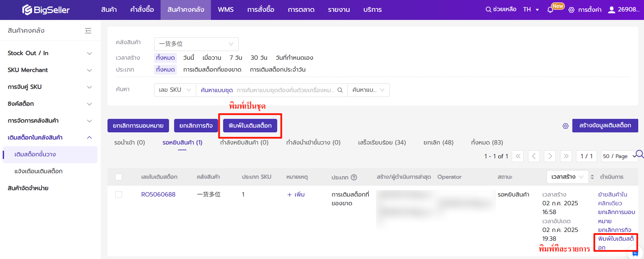Click the help search magnifier icon
The image size is (644, 259).
[488, 10]
